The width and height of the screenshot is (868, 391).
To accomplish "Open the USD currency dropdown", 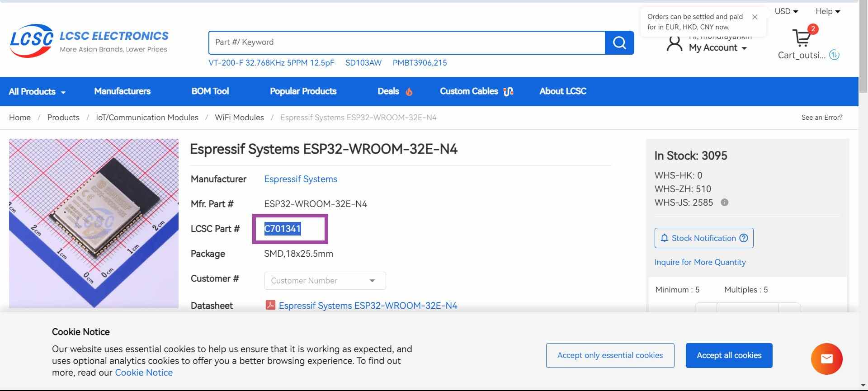I will [786, 11].
